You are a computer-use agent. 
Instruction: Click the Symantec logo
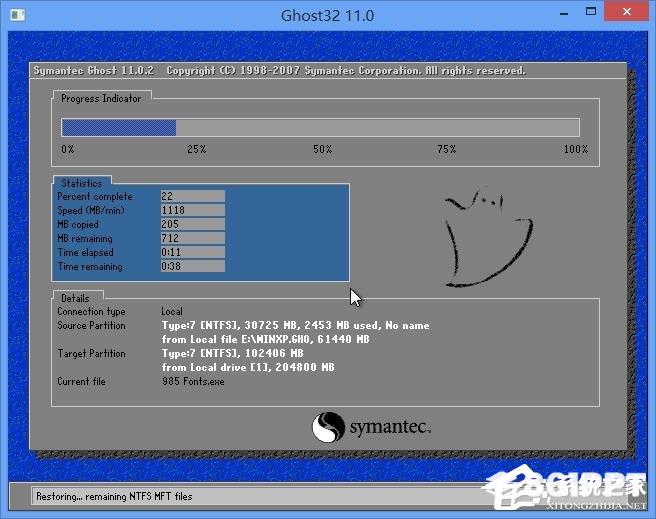[371, 427]
